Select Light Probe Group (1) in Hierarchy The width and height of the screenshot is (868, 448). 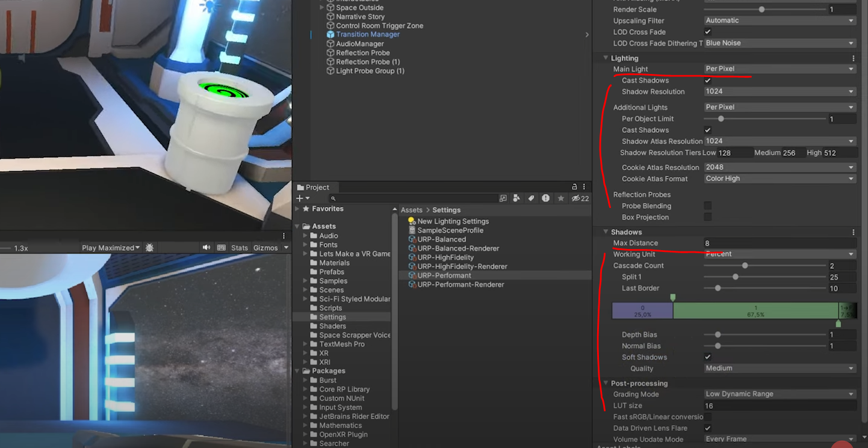[370, 71]
